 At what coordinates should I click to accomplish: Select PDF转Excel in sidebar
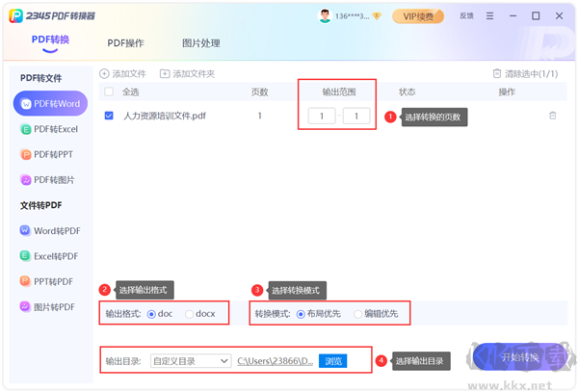click(49, 129)
